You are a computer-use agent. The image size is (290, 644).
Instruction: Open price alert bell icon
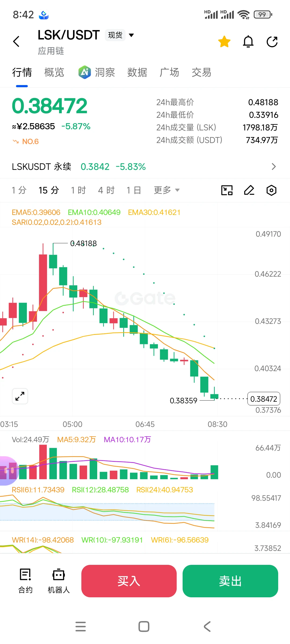point(248,42)
